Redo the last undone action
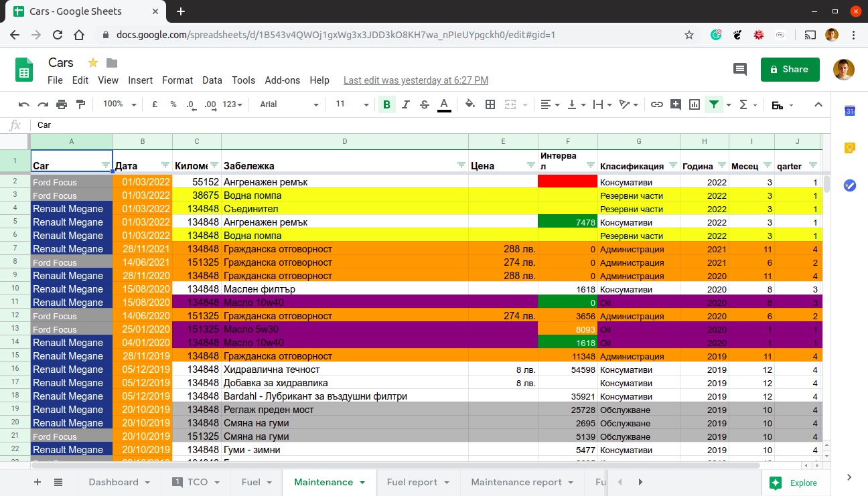The image size is (868, 496). click(43, 104)
